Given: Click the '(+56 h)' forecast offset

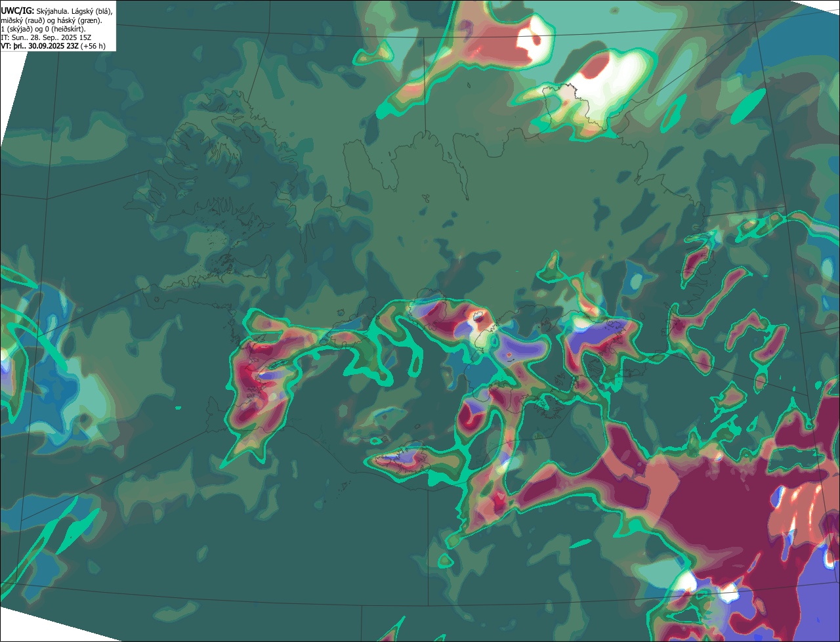Looking at the screenshot, I should click(x=93, y=46).
